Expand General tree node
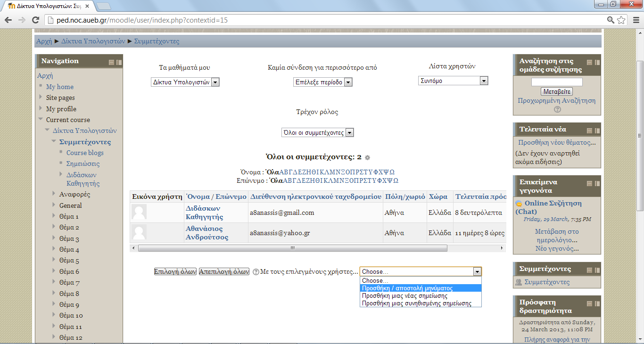This screenshot has height=344, width=644. point(54,205)
